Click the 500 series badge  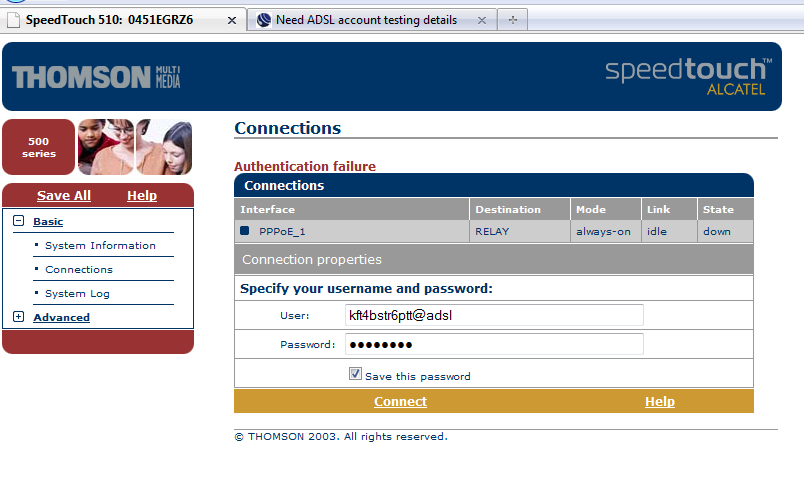[39, 147]
